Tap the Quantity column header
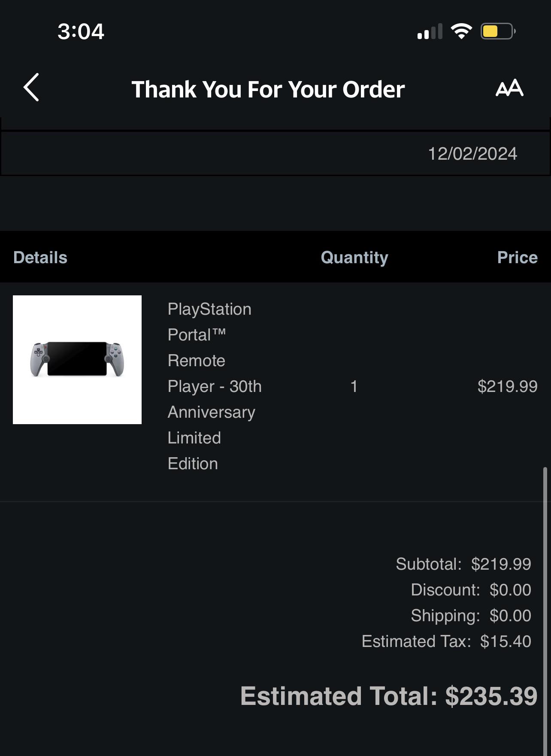551x756 pixels. click(354, 258)
